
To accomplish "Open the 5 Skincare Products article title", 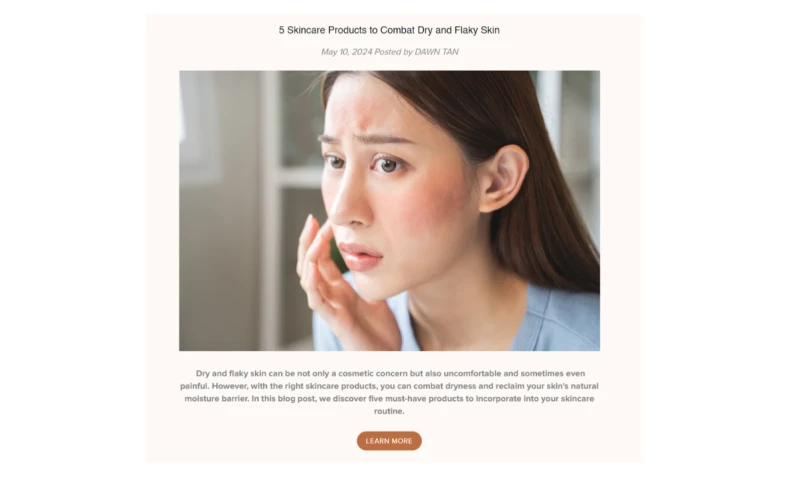I will (389, 30).
